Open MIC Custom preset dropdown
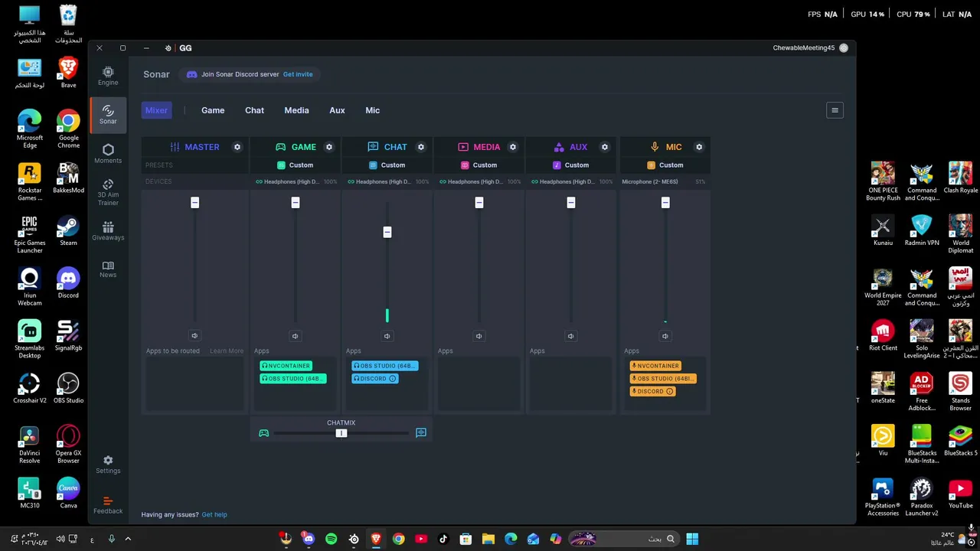Image resolution: width=980 pixels, height=551 pixels. point(665,165)
